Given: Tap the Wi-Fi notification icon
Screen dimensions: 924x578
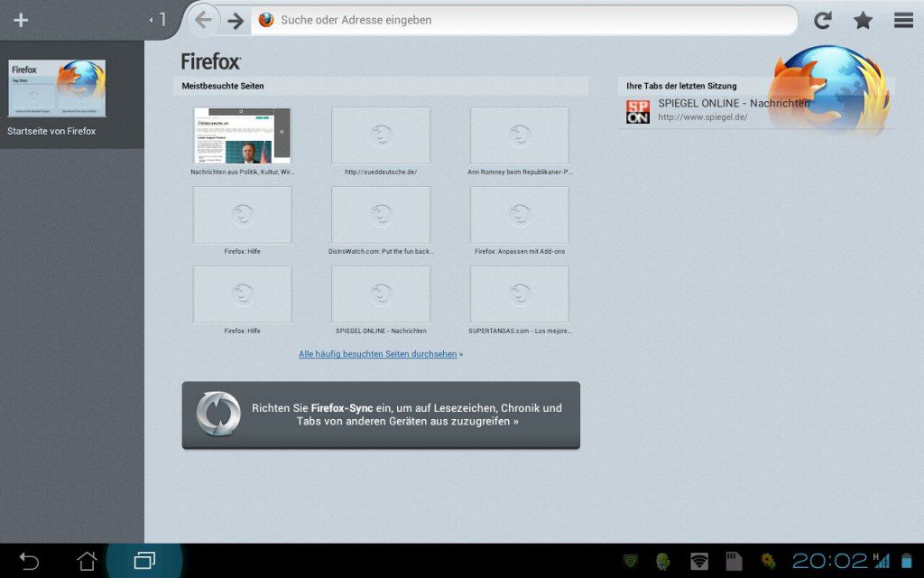Looking at the screenshot, I should [x=699, y=560].
